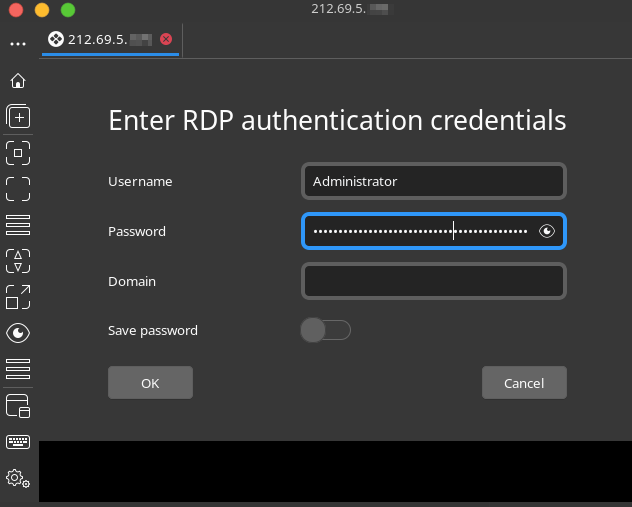Screen dimensions: 632x507
Task: Click the Username field containing Administrator
Action: [433, 181]
